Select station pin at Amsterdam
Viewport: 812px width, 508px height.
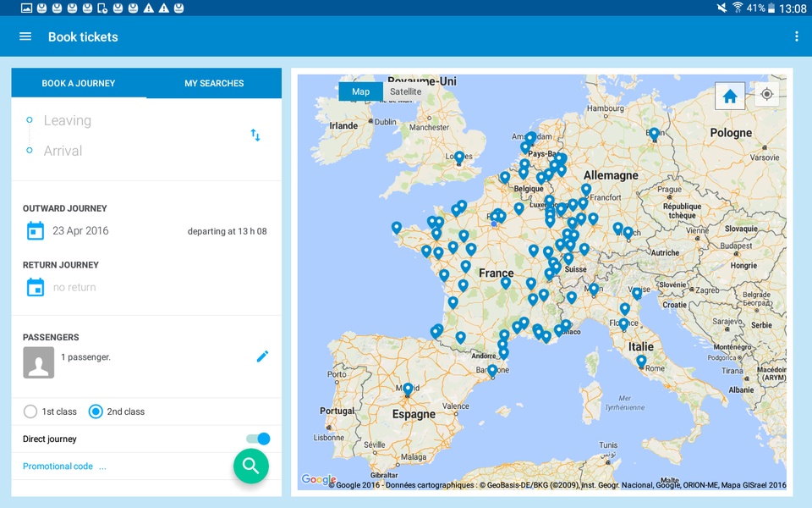(x=530, y=137)
